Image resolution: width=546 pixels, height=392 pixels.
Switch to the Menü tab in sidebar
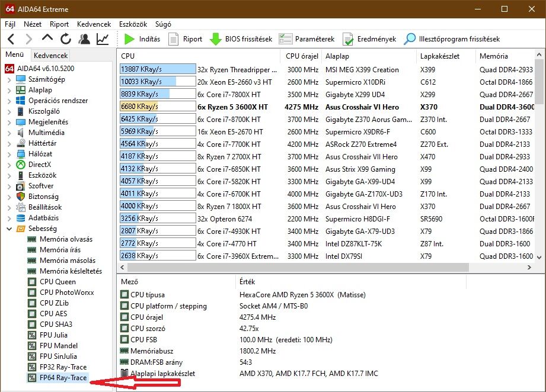coord(15,54)
